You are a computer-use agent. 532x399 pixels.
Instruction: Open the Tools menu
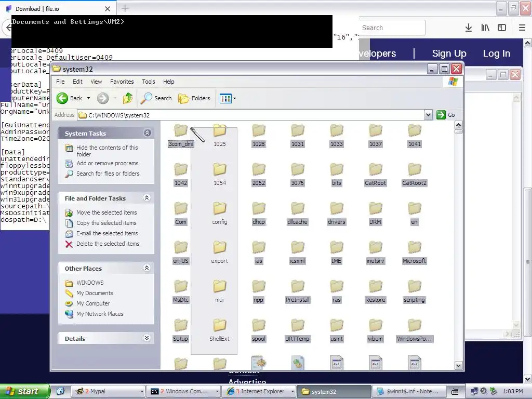point(148,82)
